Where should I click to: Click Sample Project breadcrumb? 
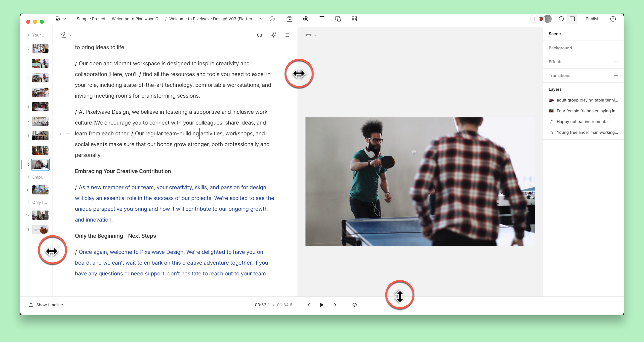point(119,19)
